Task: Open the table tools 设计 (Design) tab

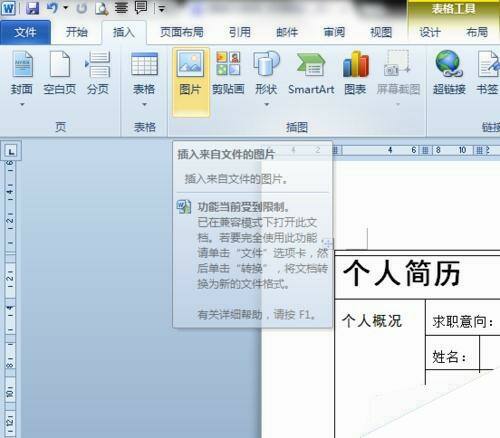Action: pyautogui.click(x=430, y=32)
